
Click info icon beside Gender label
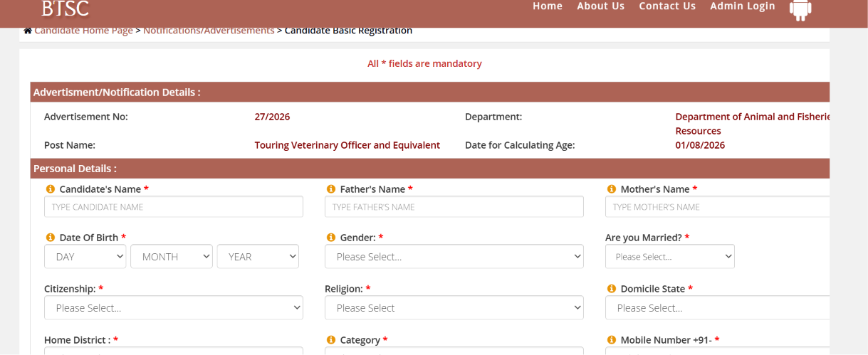330,238
